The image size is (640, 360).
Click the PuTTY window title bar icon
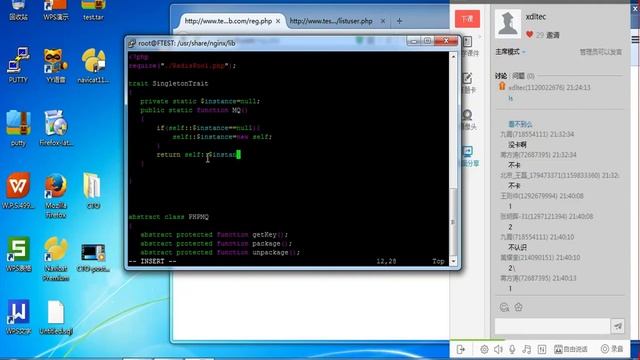(132, 43)
